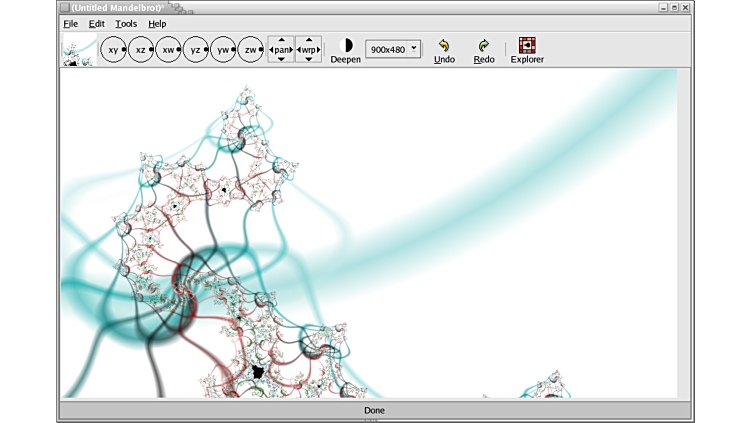Toggle the Explorer mode button
752x423 pixels.
point(527,51)
